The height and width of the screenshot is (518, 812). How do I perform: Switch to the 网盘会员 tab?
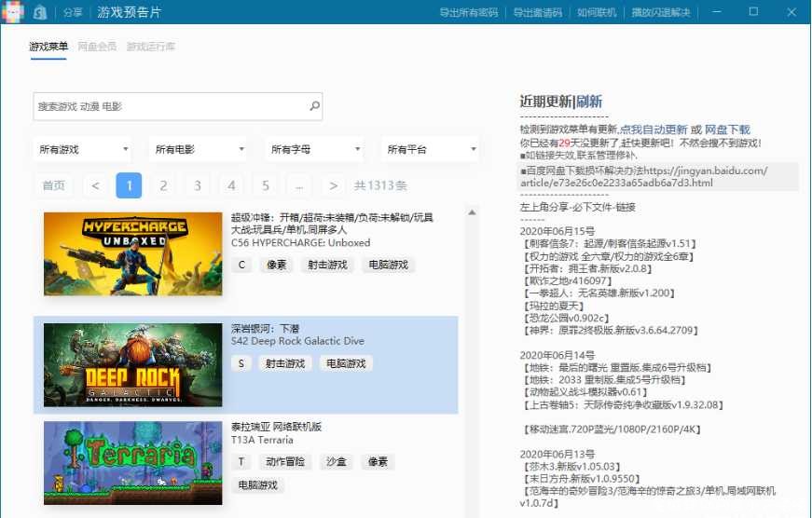tap(97, 47)
